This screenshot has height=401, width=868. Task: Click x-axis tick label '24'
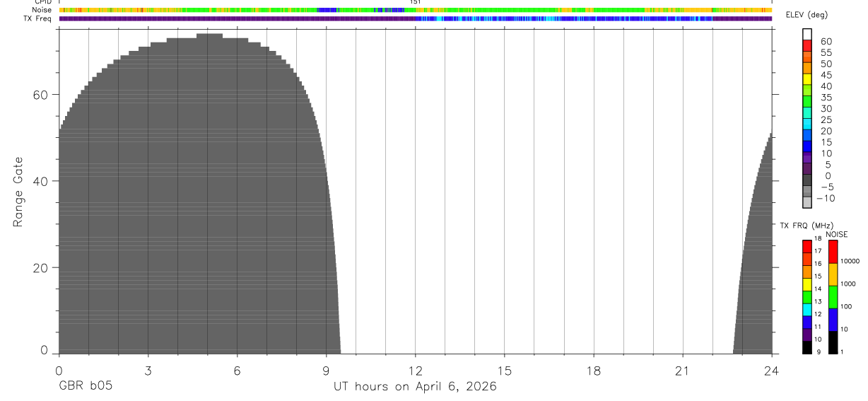pos(771,371)
